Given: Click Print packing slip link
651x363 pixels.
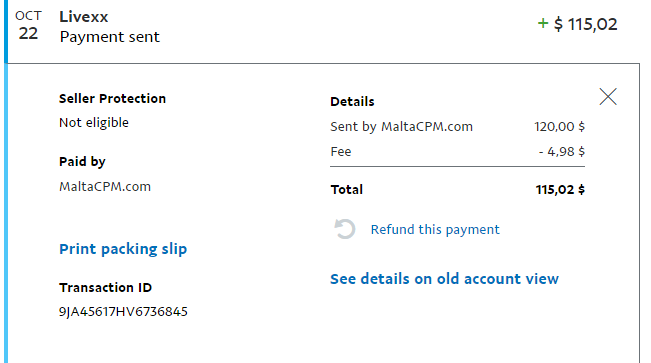Looking at the screenshot, I should [123, 249].
